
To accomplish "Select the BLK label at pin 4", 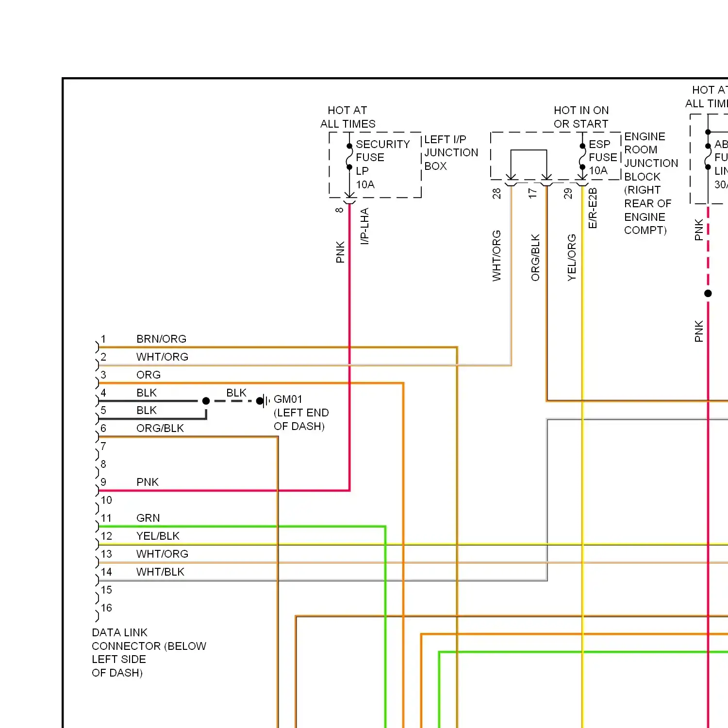I will 147,393.
